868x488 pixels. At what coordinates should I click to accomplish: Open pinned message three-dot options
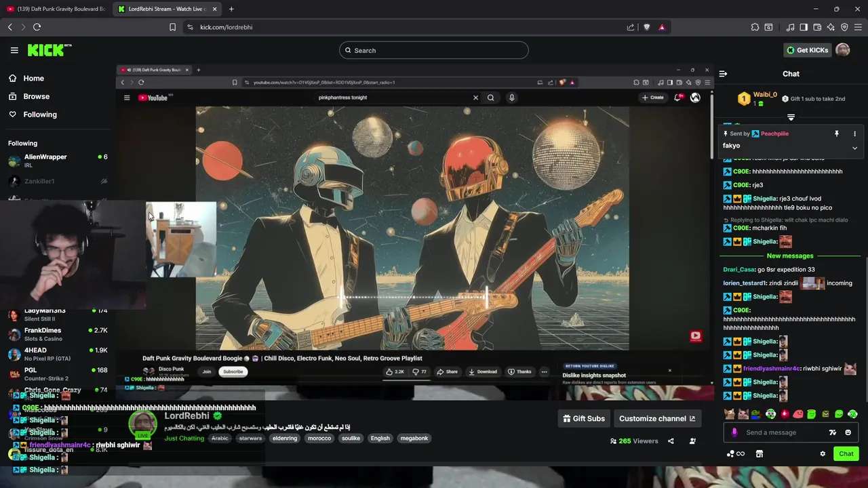coord(854,134)
